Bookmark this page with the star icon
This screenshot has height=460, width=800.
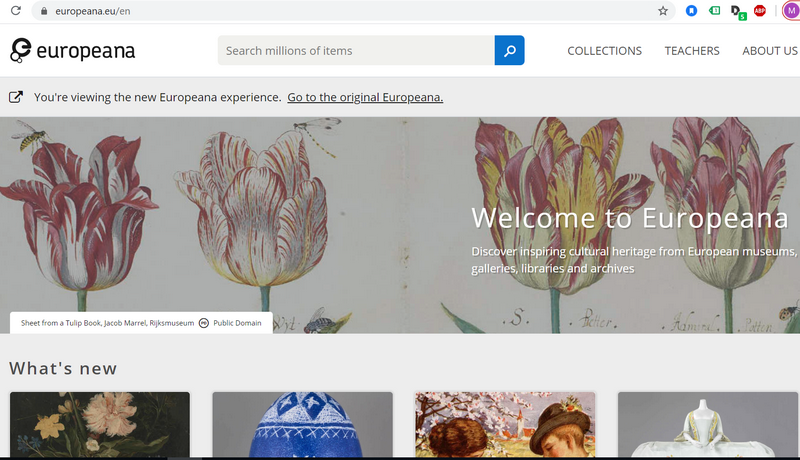coord(662,11)
